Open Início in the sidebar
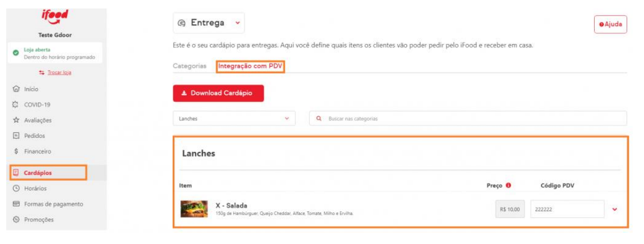The height and width of the screenshot is (244, 644). (x=31, y=89)
